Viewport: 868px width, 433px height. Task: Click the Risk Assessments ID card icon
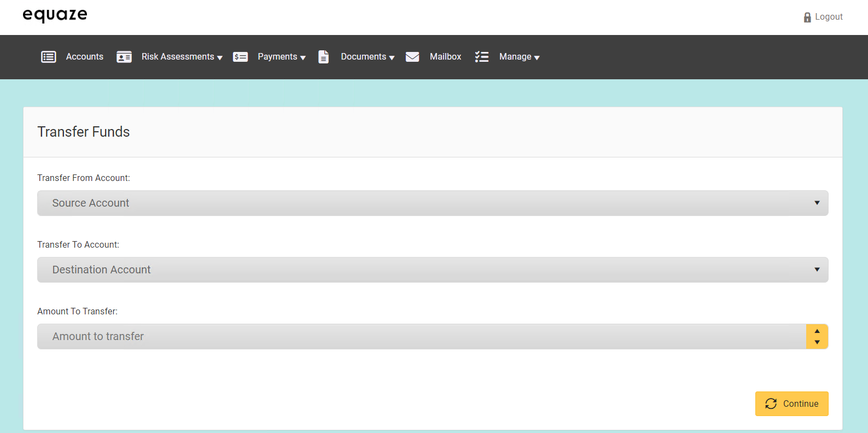(124, 57)
